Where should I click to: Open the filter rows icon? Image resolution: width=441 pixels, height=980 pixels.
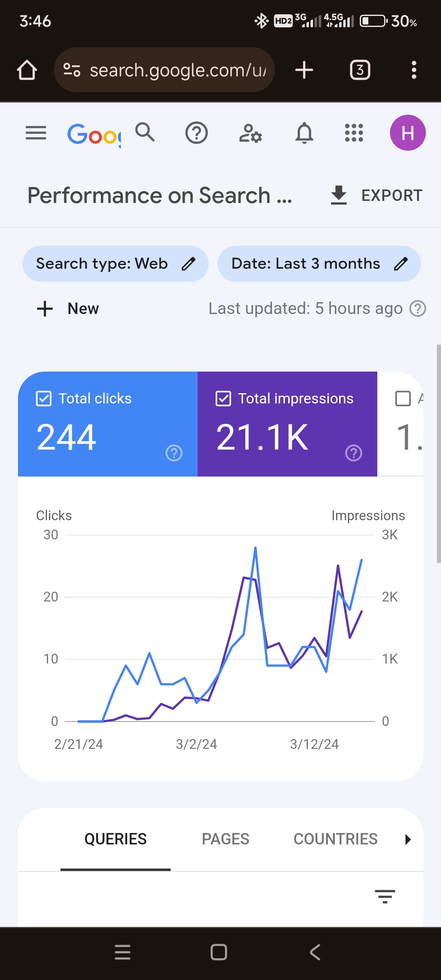385,896
